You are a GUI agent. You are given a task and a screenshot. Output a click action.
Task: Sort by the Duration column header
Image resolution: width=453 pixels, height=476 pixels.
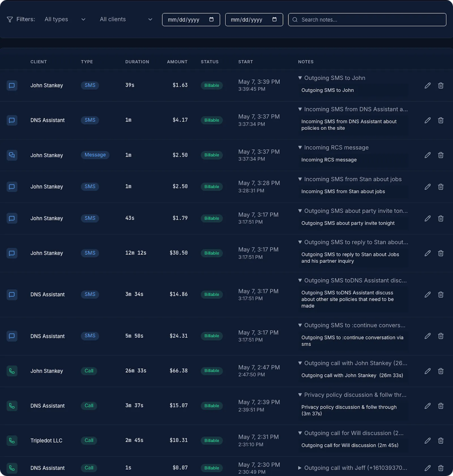(137, 62)
